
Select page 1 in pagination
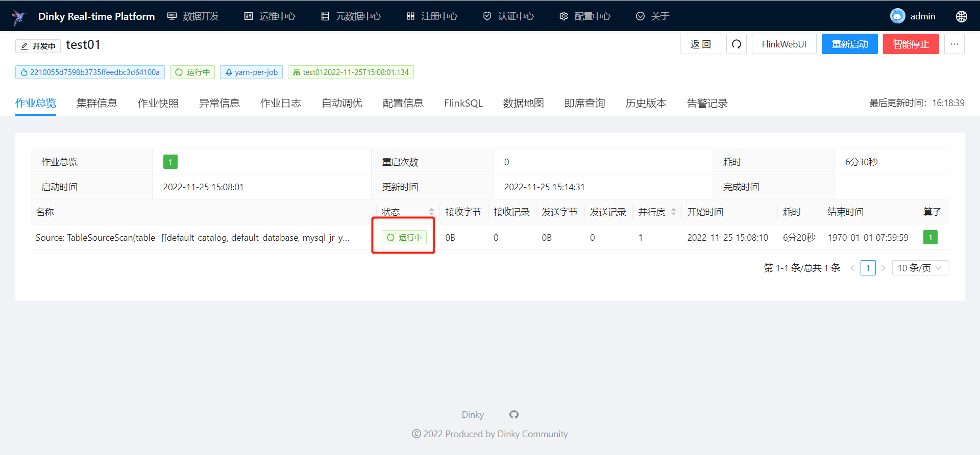pos(868,268)
